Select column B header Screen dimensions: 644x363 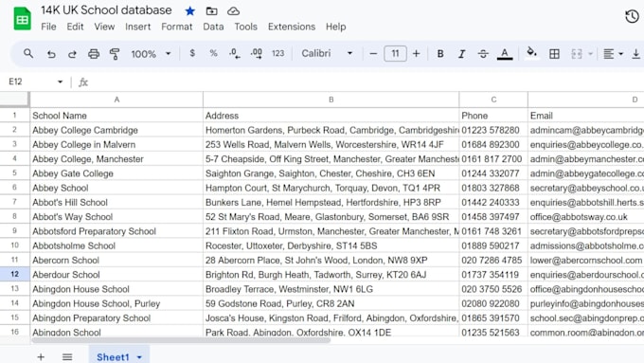(331, 100)
